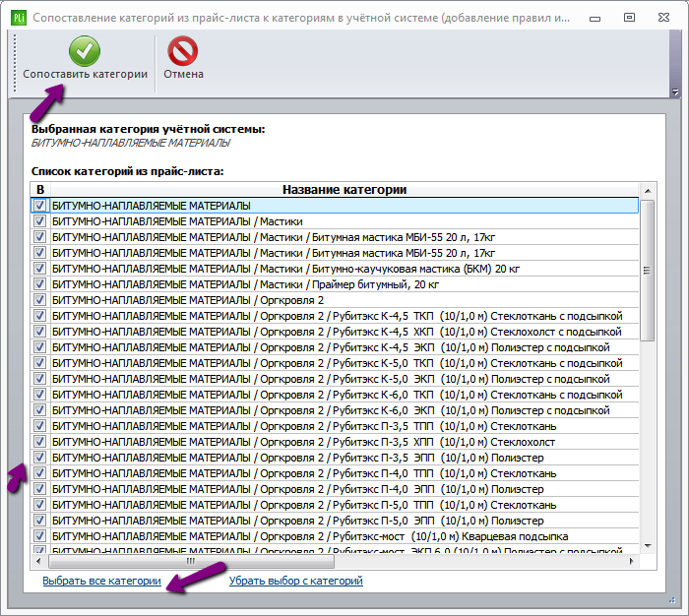
Task: Click the PLi application icon in the title bar
Action: pos(19,18)
